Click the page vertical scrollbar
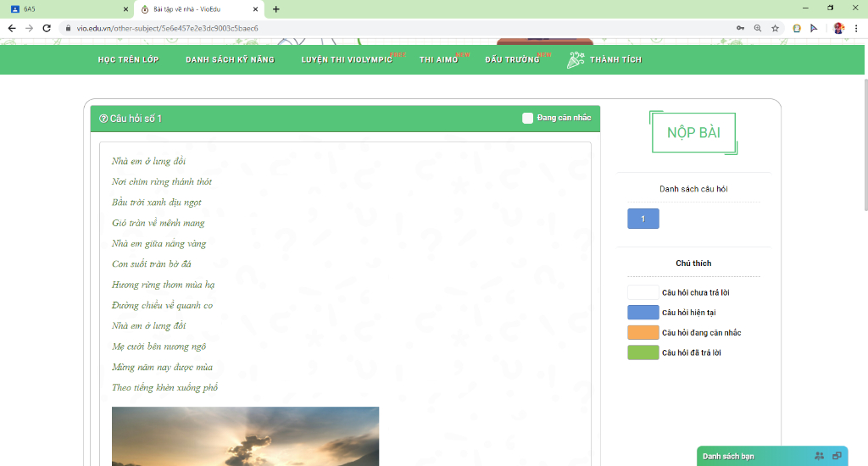Screen dimensions: 868x466 [x=865, y=144]
